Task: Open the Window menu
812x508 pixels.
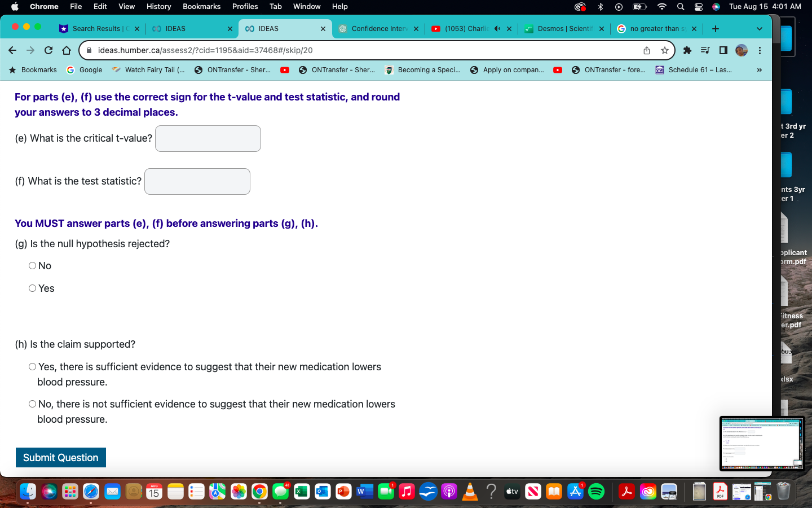Action: 307,6
